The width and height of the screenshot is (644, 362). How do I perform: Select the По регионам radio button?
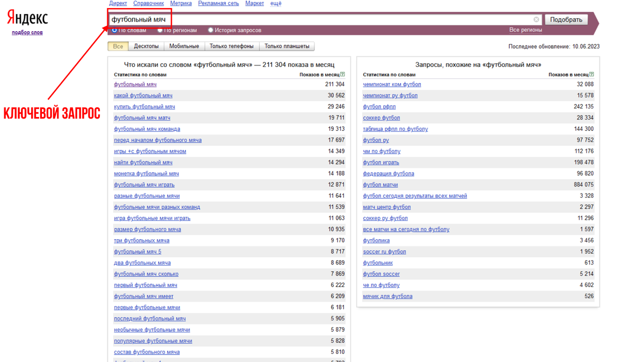point(160,30)
